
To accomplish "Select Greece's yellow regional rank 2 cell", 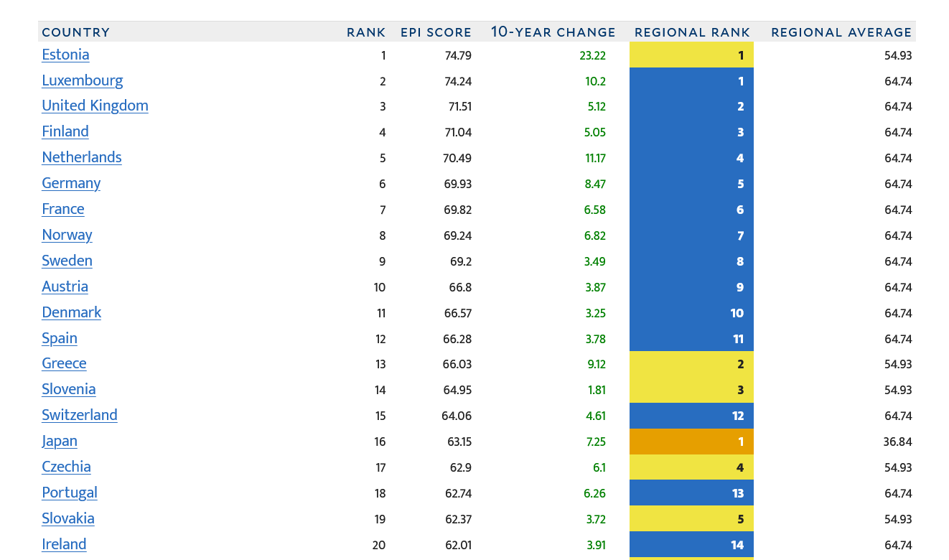I will coord(691,364).
